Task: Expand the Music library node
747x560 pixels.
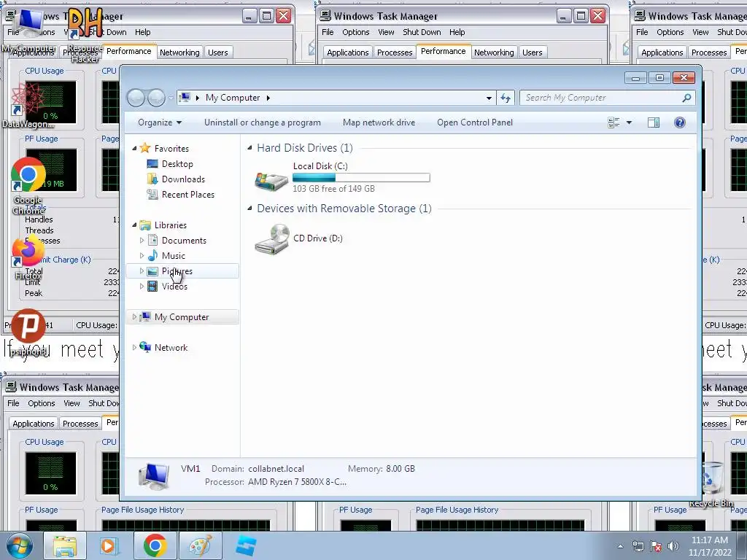Action: 142,256
